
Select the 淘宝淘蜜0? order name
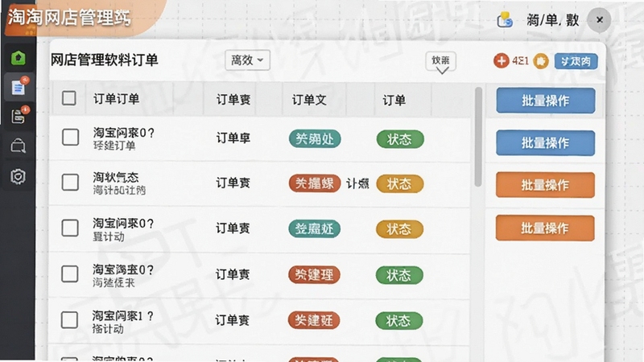click(x=123, y=269)
